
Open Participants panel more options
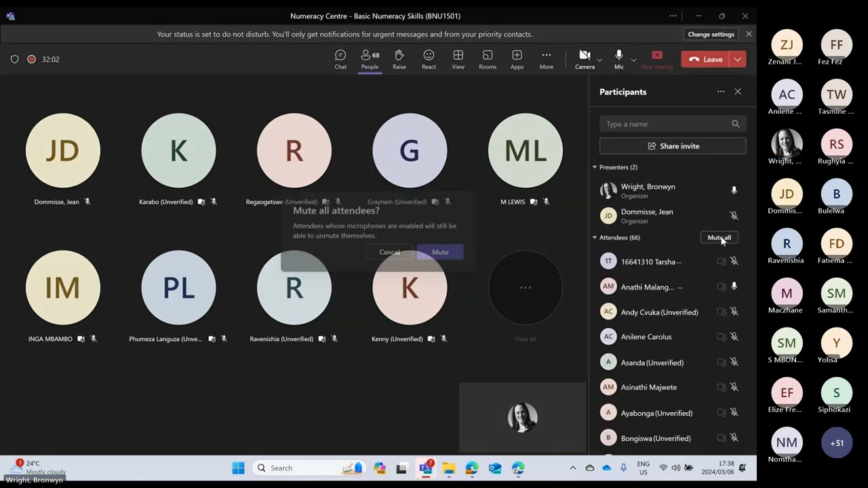click(x=721, y=91)
